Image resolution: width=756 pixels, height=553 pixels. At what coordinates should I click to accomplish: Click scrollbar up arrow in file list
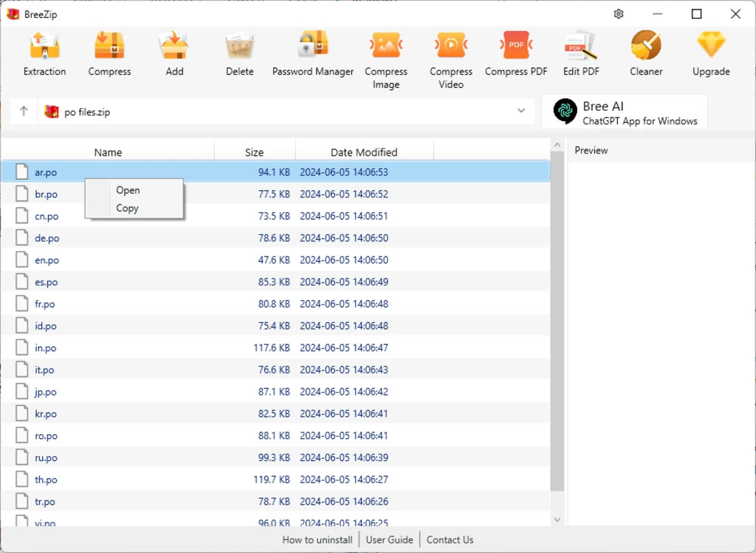pyautogui.click(x=558, y=144)
